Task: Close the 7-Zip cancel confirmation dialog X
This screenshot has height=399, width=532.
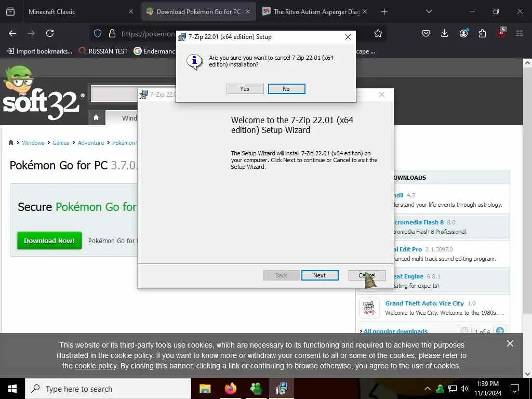Action: [x=348, y=37]
